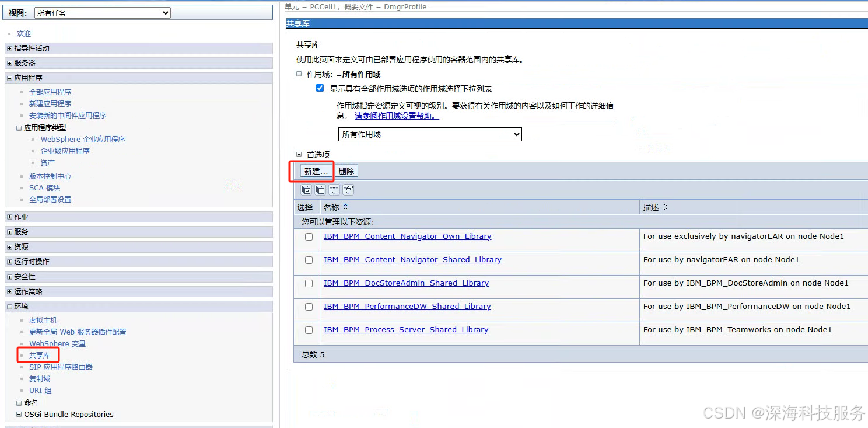Image resolution: width=868 pixels, height=428 pixels.
Task: Expand OSGi Bundle Repositories node
Action: click(19, 415)
